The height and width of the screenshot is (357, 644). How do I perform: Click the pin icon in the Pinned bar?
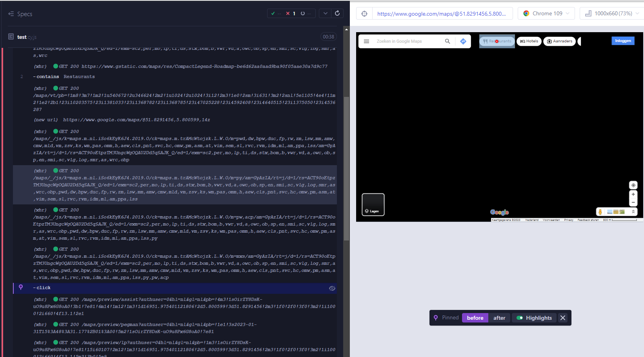point(436,317)
